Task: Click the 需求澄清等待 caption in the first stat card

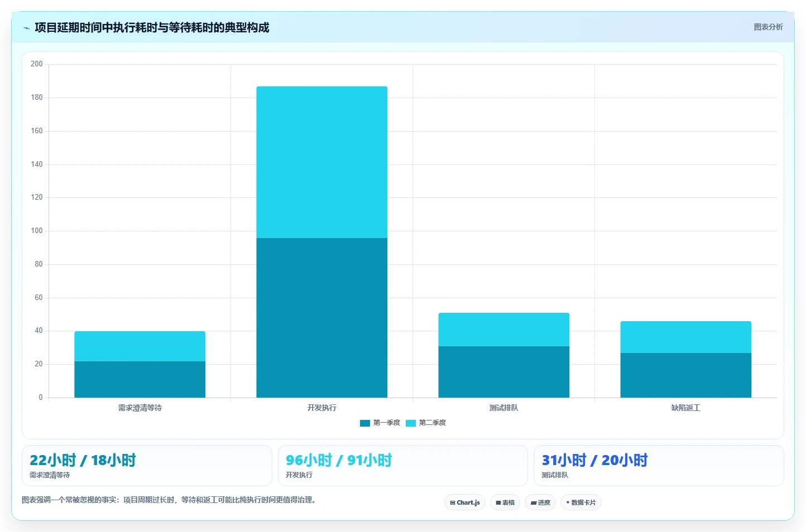Action: coord(50,475)
